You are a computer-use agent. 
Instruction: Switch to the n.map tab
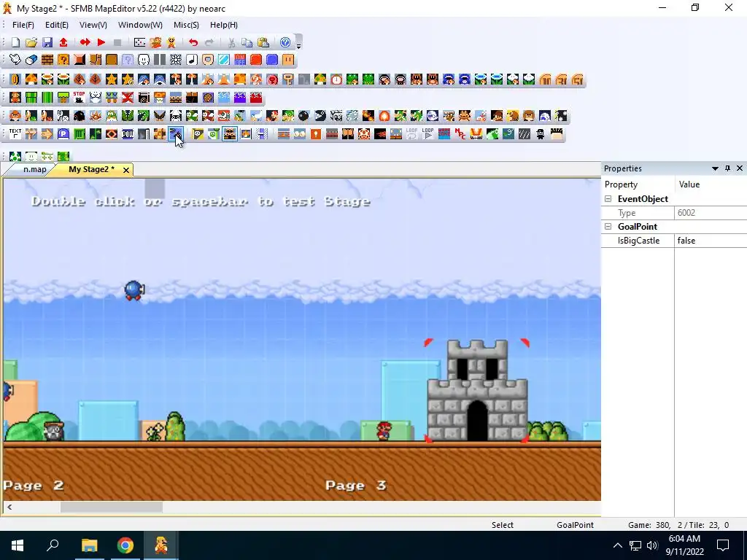(35, 169)
